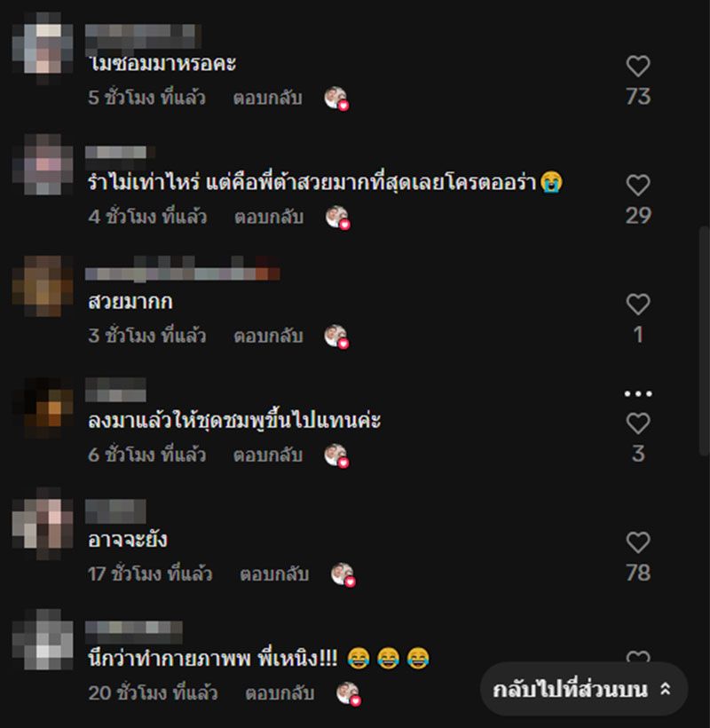710x728 pixels.
Task: Like the comment about ชุดชมพู
Action: tap(638, 423)
